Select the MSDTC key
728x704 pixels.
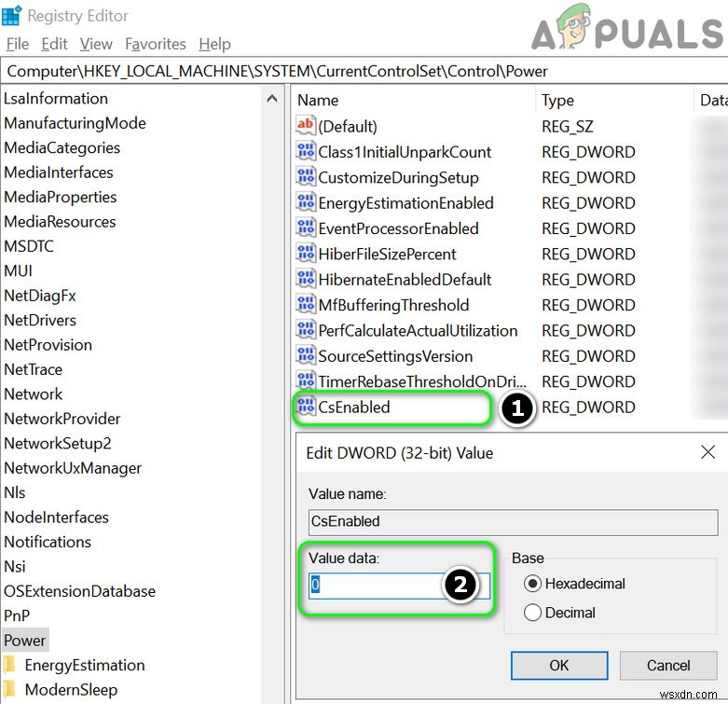click(x=29, y=246)
